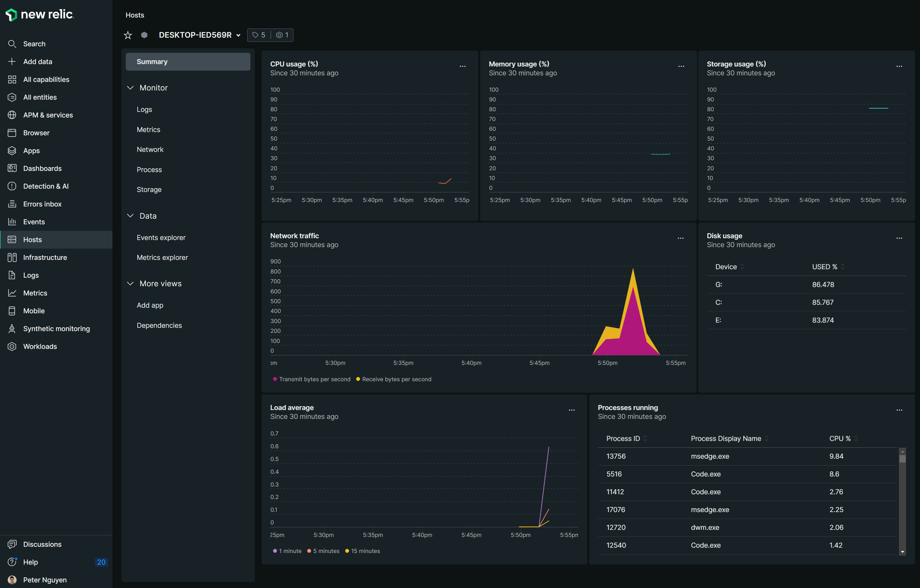Open the Synthetic monitoring robot icon
Viewport: 920px width, 588px height.
tap(12, 329)
